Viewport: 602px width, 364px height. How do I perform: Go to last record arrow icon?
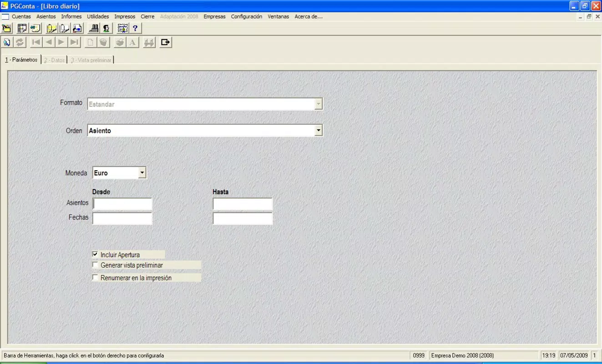[74, 42]
